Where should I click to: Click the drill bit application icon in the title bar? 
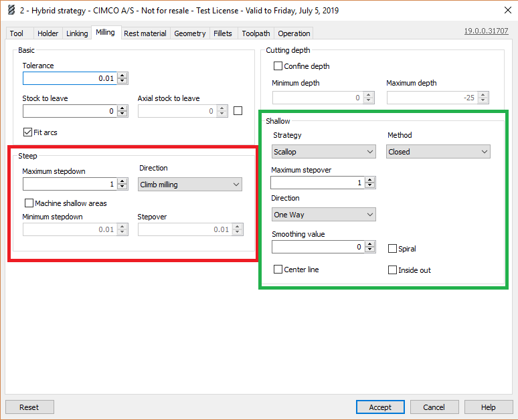click(11, 10)
